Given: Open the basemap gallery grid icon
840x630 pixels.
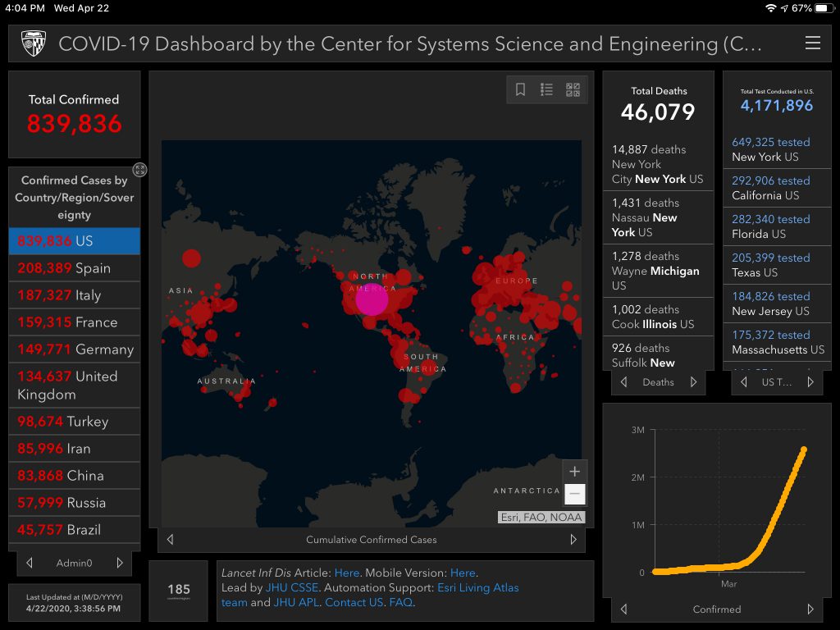Looking at the screenshot, I should [x=573, y=90].
